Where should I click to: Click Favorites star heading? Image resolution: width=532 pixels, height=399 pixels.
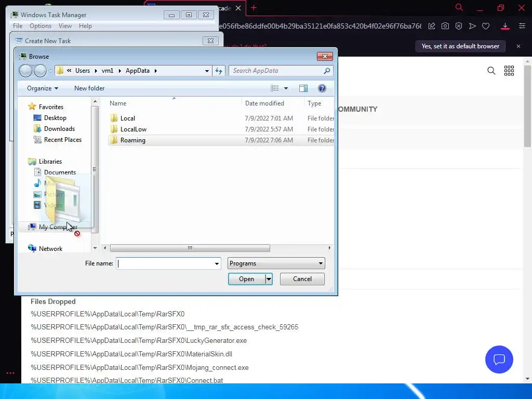51,107
